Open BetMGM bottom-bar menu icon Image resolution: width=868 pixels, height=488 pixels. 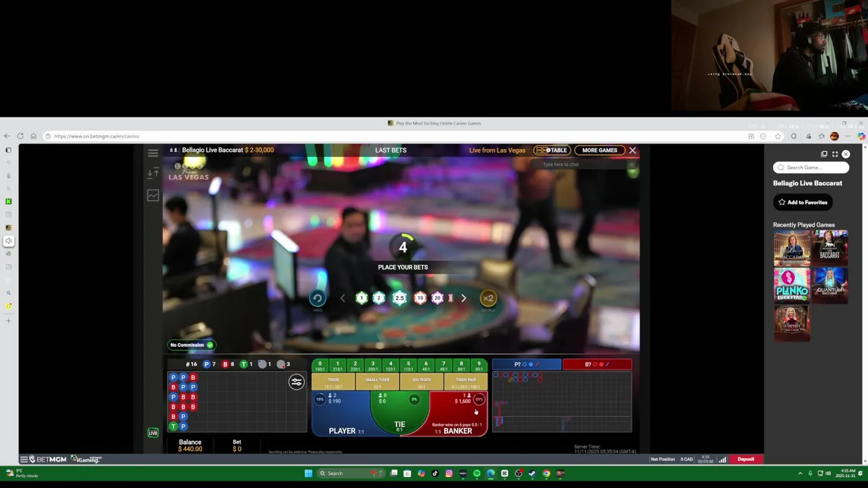pyautogui.click(x=24, y=460)
